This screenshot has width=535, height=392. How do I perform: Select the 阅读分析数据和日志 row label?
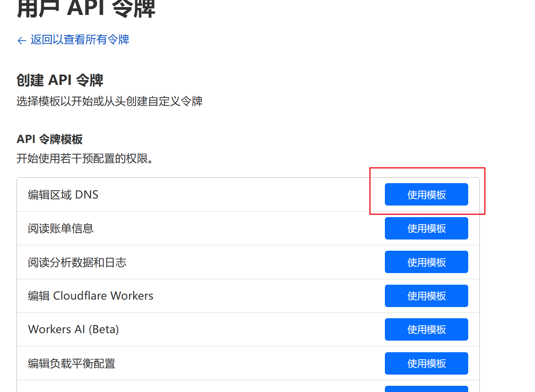77,262
